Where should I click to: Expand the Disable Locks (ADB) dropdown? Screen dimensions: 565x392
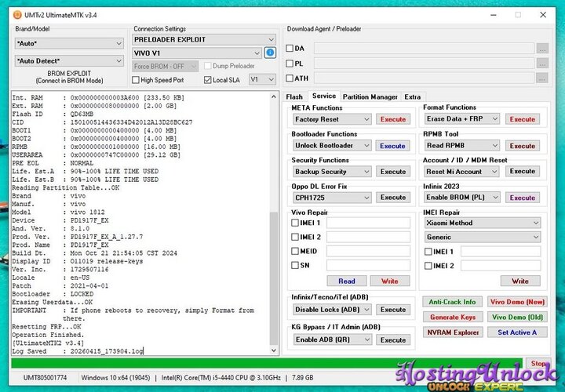[x=332, y=310]
